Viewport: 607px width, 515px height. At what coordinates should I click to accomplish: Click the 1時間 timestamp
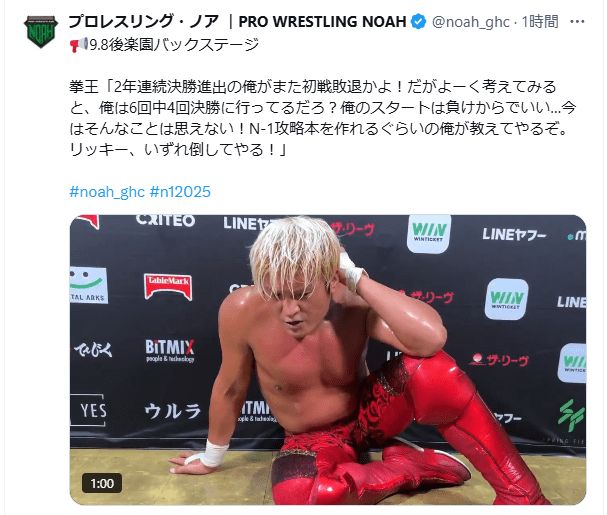point(540,22)
